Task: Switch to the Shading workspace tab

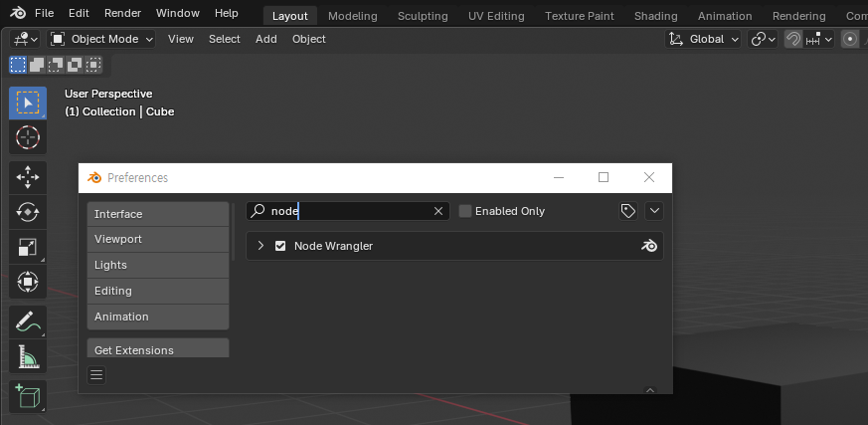Action: coord(656,16)
